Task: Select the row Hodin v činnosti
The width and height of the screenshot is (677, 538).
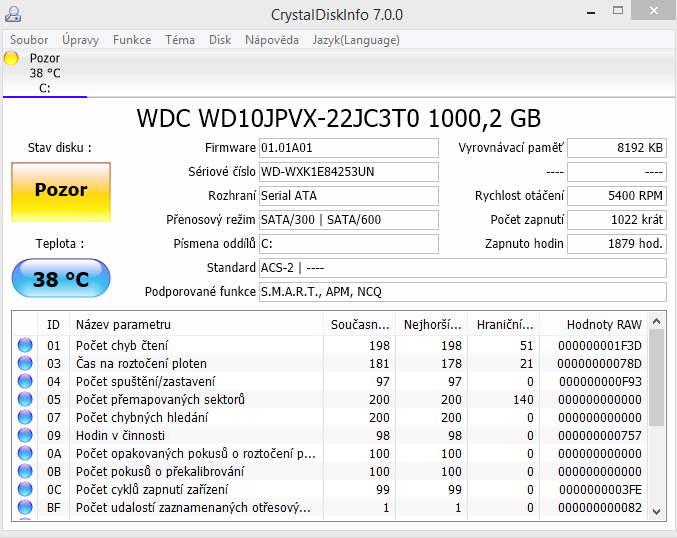Action: coord(330,436)
